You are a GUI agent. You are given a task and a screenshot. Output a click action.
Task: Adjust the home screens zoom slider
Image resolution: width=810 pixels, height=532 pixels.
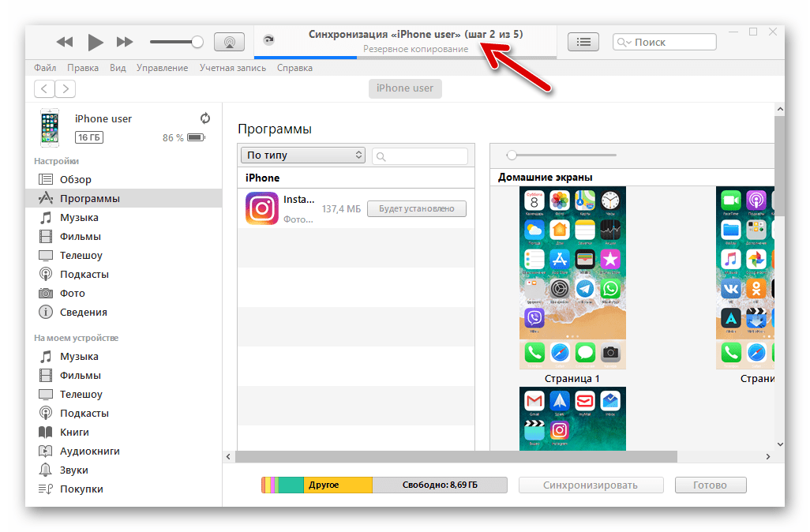point(512,155)
